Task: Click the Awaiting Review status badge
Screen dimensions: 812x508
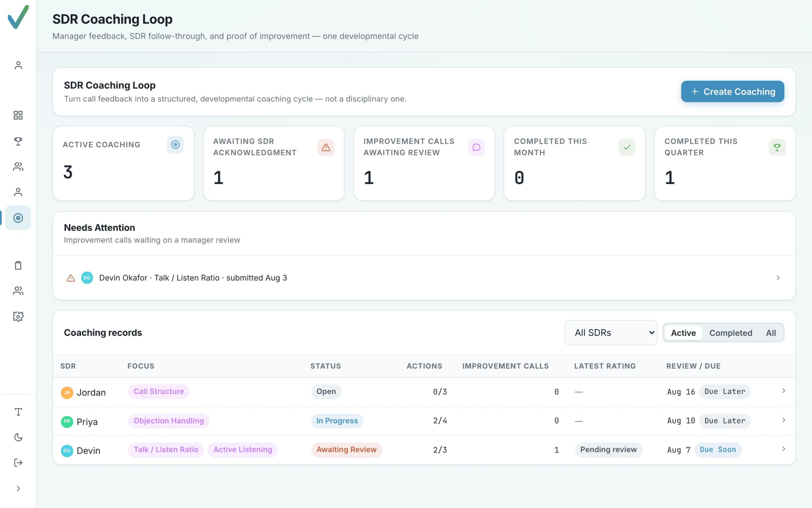Action: 347,450
